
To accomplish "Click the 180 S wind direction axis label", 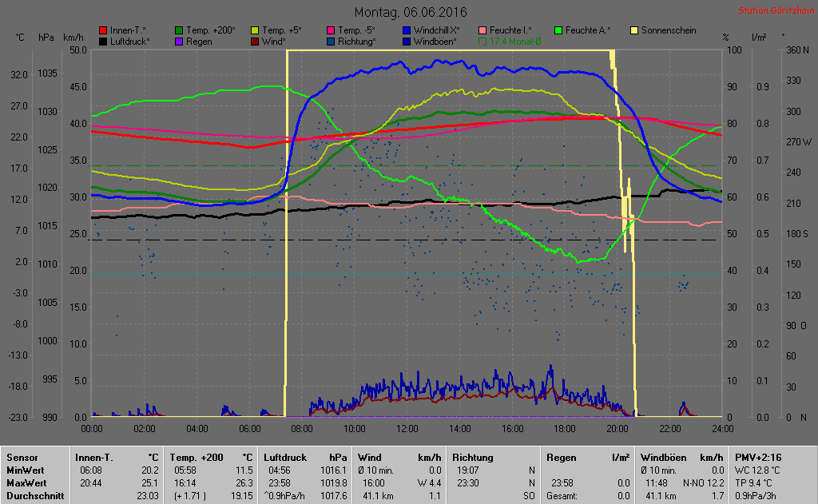I will 797,234.
